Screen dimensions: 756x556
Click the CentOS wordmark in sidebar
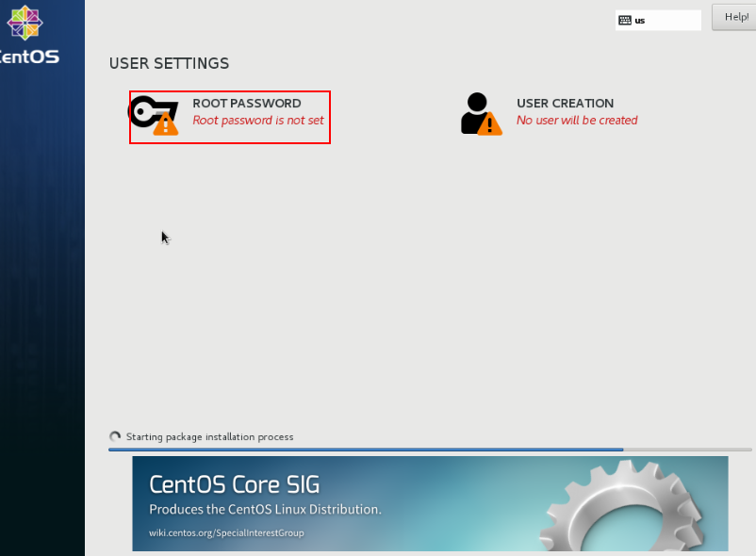pyautogui.click(x=29, y=57)
